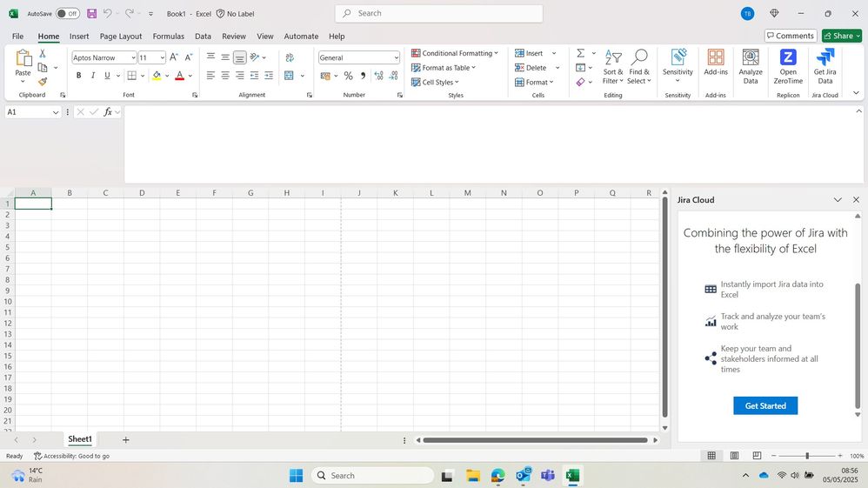Open Sort & Filter dropdown
Viewport: 868px width, 488px height.
[613, 67]
